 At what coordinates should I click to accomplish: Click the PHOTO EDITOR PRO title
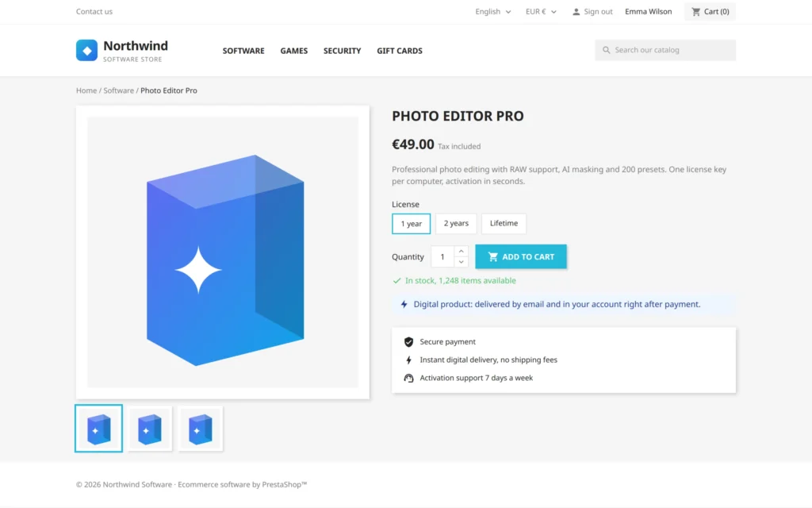[458, 116]
